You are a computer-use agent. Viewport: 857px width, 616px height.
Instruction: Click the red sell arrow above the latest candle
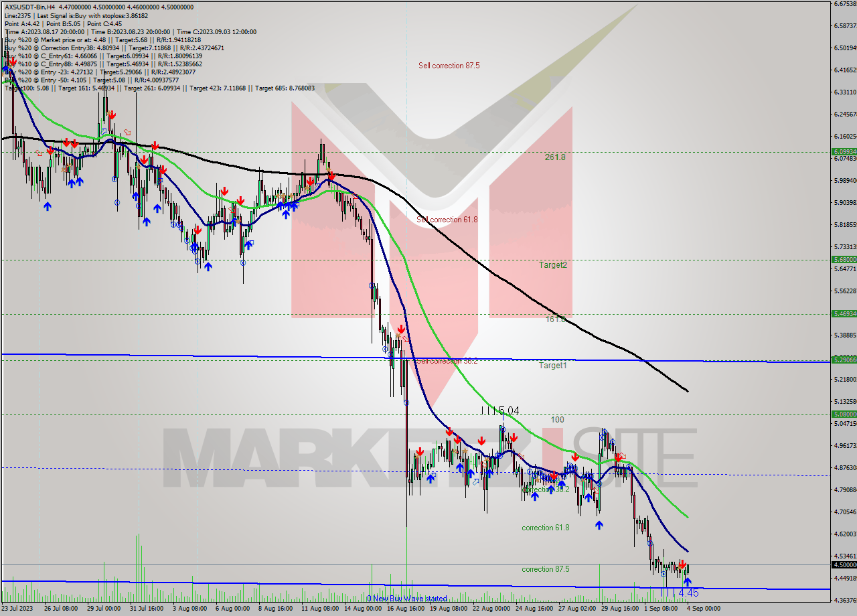click(x=682, y=564)
